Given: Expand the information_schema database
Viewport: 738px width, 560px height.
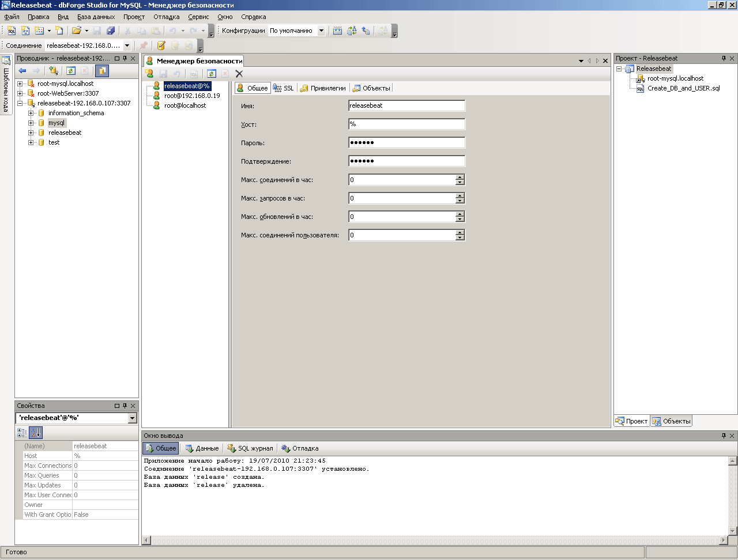Looking at the screenshot, I should tap(31, 113).
